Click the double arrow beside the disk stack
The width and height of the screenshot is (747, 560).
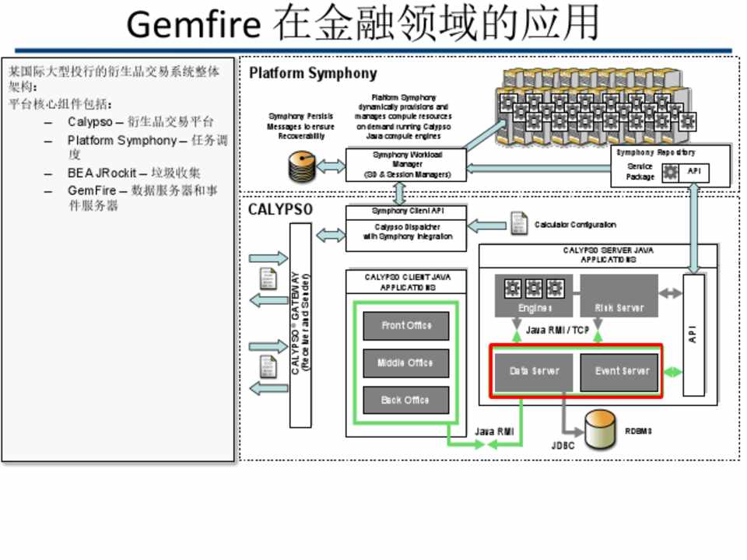331,166
